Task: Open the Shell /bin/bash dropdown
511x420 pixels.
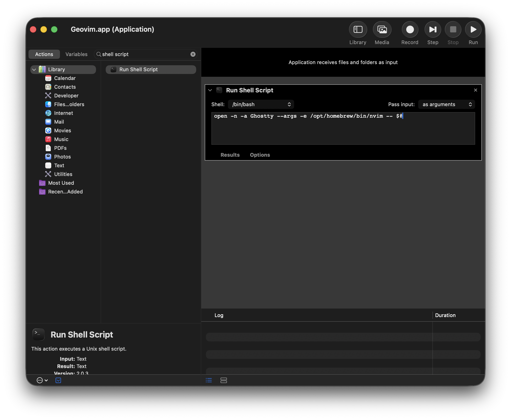Action: pyautogui.click(x=261, y=104)
